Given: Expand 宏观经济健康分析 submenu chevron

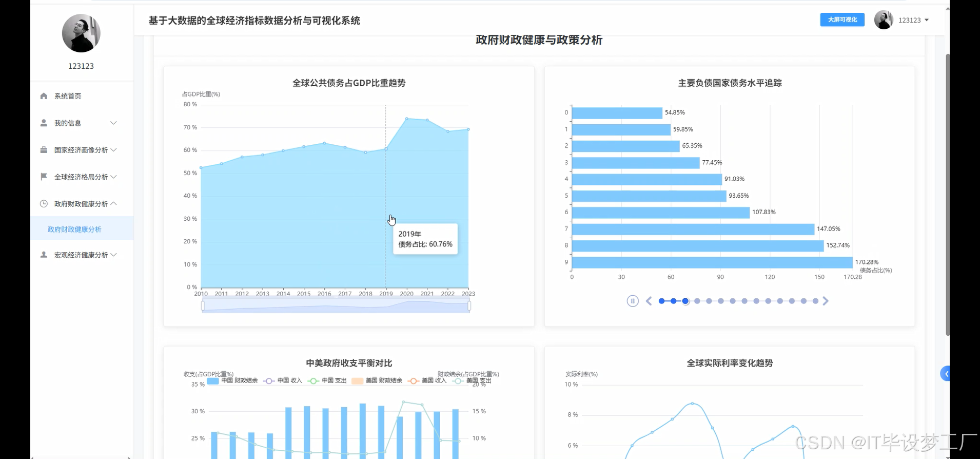Looking at the screenshot, I should [x=113, y=255].
